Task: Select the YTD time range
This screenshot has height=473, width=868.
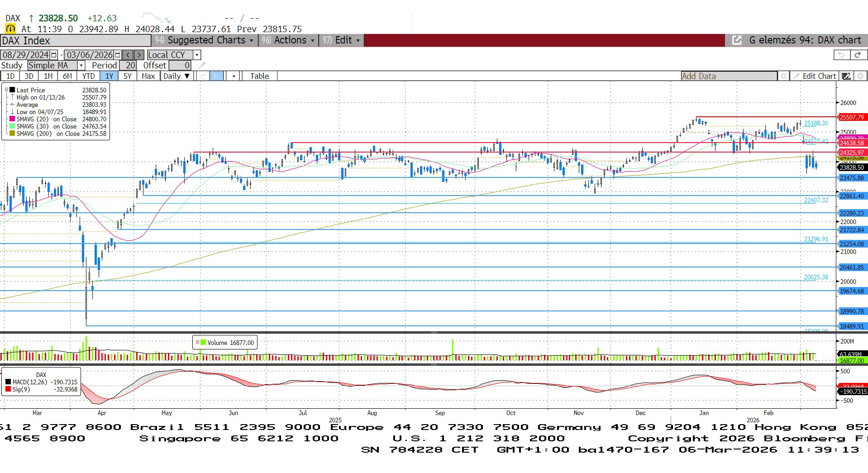Action: 88,76
